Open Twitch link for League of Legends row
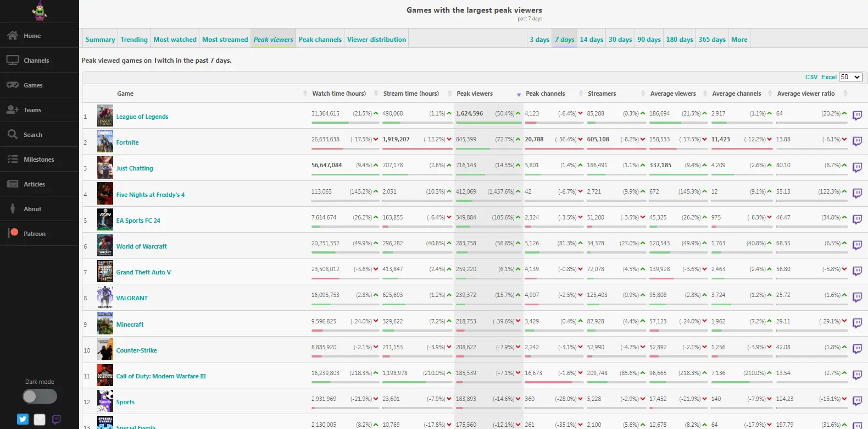The image size is (868, 429). [857, 116]
